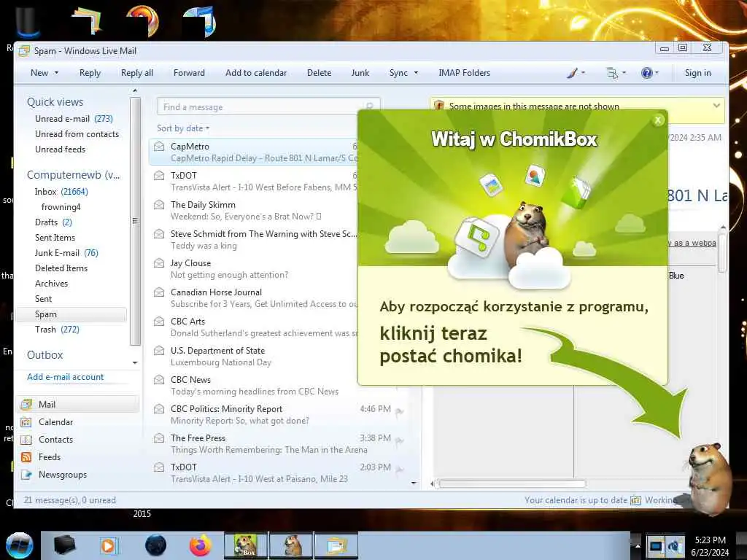
Task: Click the envelope icon beside Jay Clouse
Action: tap(159, 263)
